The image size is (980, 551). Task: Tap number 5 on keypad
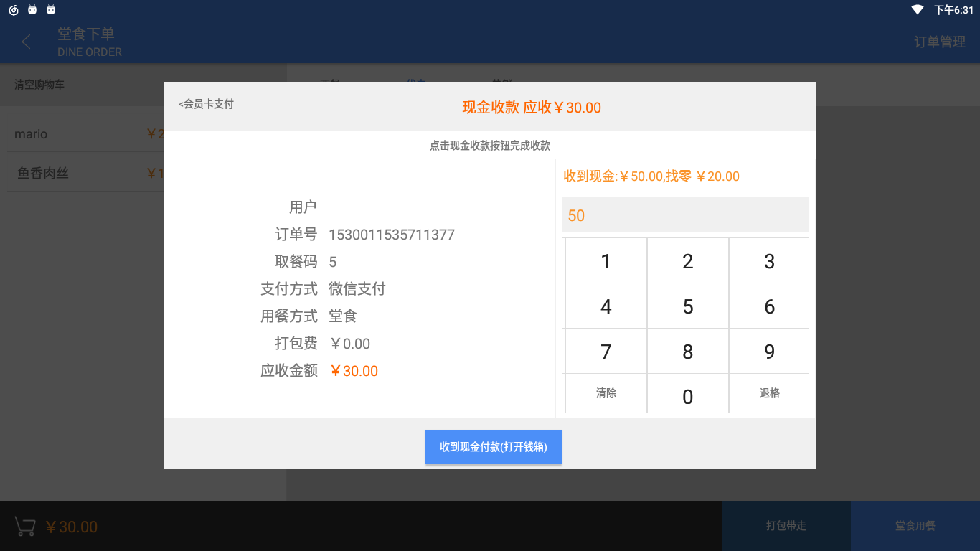coord(687,307)
